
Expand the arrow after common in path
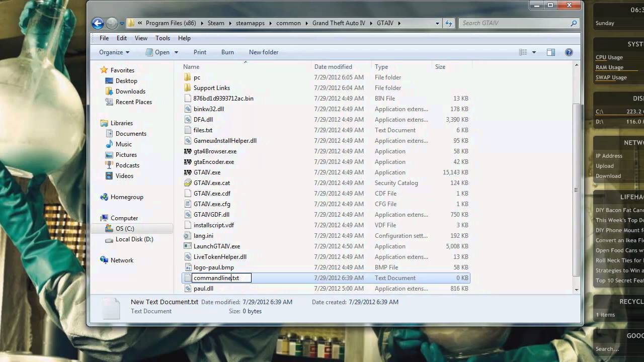click(x=306, y=23)
